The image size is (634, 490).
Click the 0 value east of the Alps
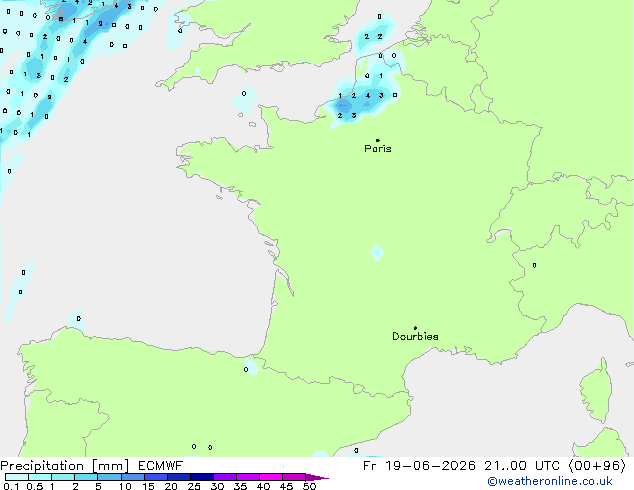click(534, 265)
